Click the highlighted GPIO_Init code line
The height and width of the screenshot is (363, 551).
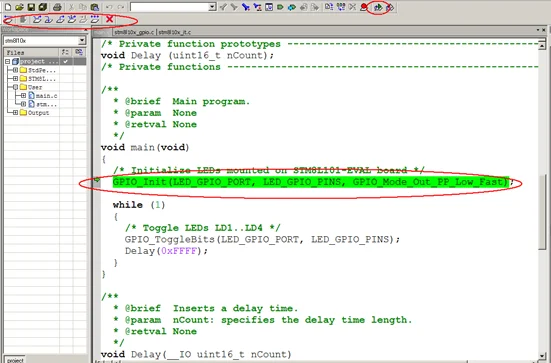pyautogui.click(x=311, y=182)
